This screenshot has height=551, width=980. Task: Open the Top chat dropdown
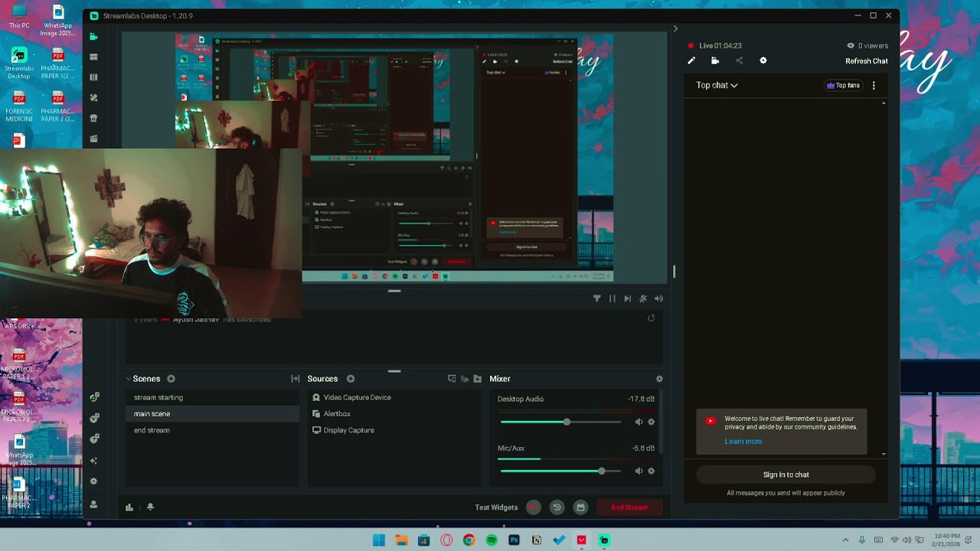[717, 85]
